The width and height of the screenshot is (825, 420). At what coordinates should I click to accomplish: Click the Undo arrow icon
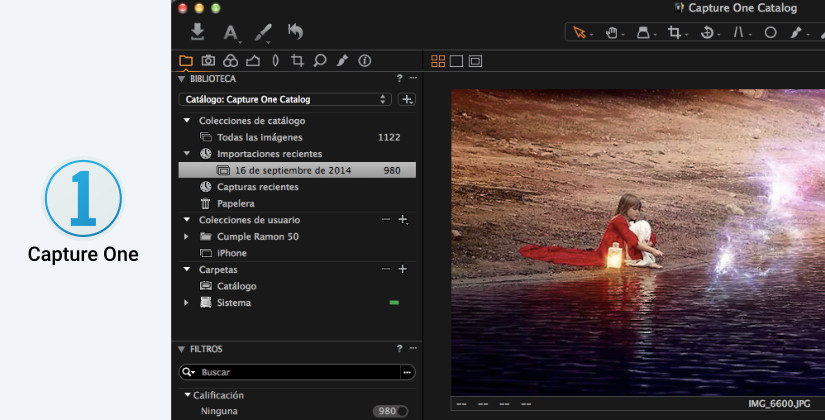pos(295,32)
